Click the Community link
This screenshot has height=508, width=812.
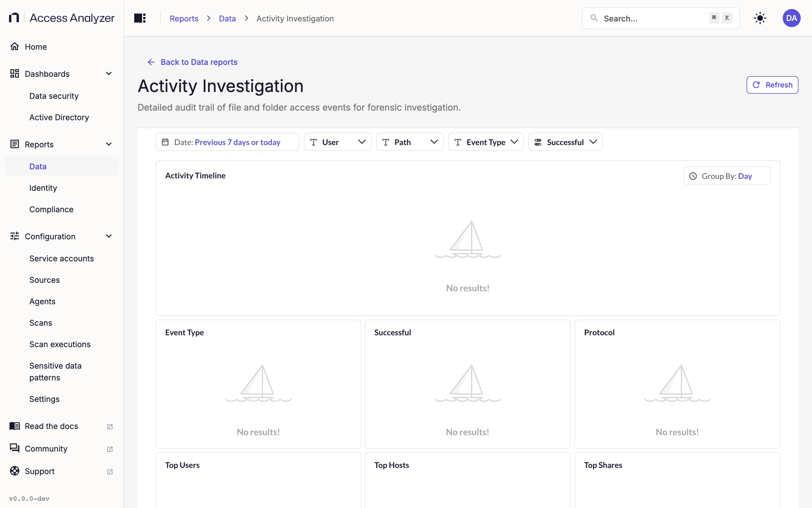point(62,448)
